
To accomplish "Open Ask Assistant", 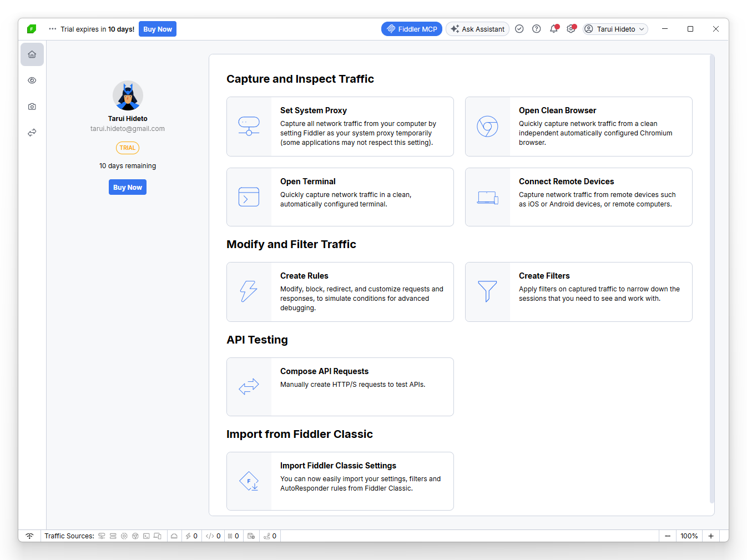I will (x=477, y=29).
